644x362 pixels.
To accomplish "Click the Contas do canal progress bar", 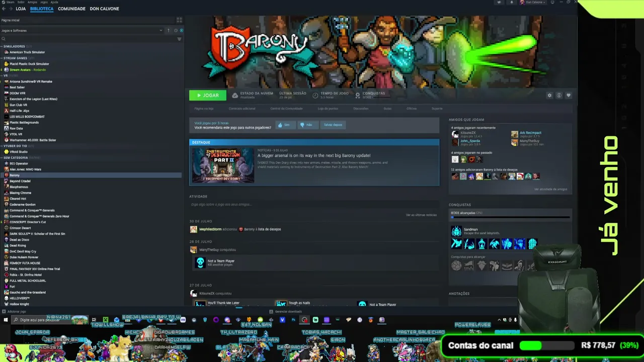I will [547, 346].
